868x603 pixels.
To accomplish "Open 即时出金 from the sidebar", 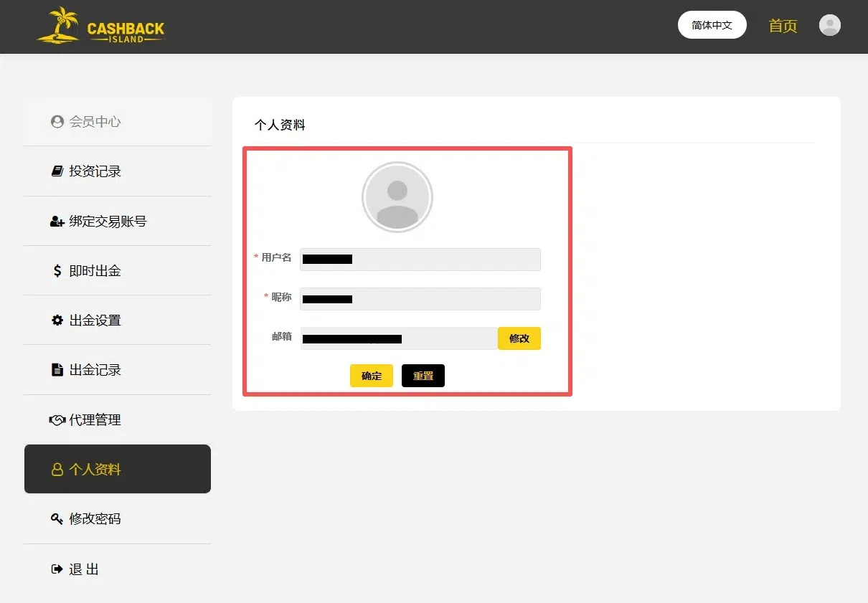I will click(118, 271).
